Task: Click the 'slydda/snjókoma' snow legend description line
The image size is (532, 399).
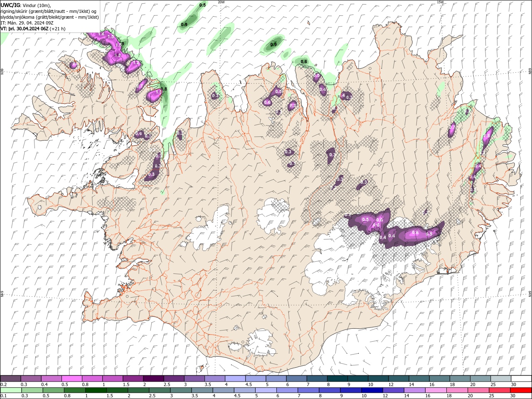Action: pyautogui.click(x=50, y=17)
